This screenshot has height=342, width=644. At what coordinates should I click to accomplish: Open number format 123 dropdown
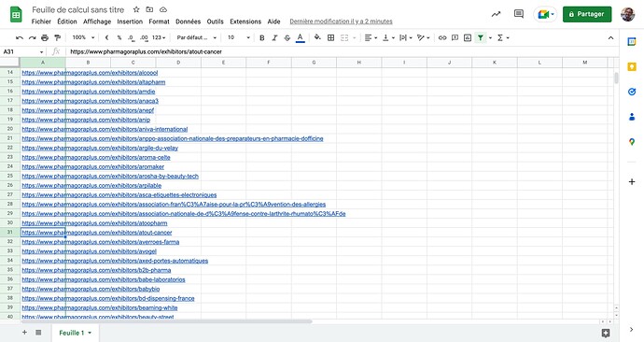point(159,37)
